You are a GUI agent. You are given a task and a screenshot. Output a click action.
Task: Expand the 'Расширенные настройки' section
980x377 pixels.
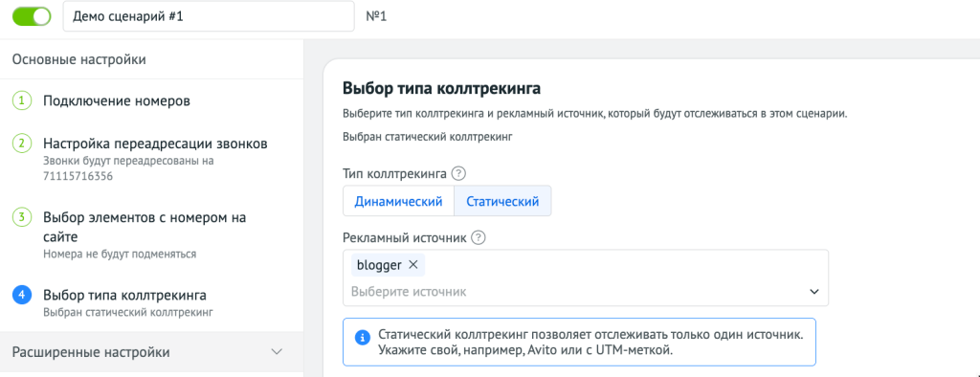coord(151,352)
